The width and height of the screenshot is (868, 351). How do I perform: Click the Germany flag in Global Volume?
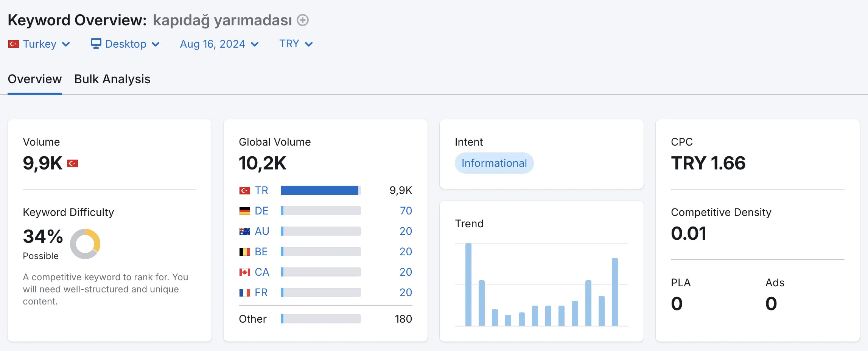click(x=245, y=211)
